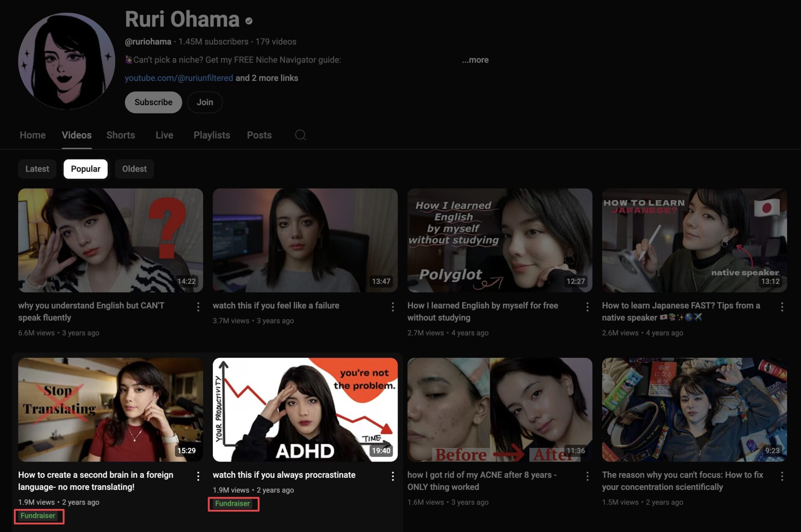Image resolution: width=801 pixels, height=532 pixels.
Task: Open options menu for 'feel like a failure' video
Action: pos(393,307)
